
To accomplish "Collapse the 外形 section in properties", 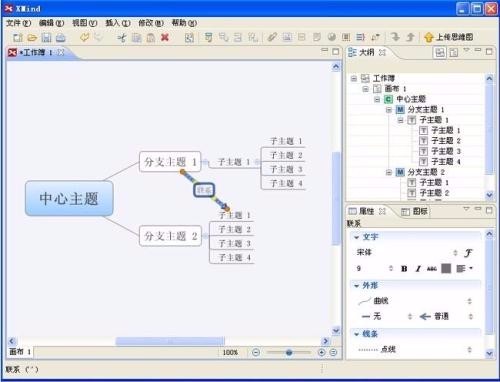I will (x=356, y=286).
